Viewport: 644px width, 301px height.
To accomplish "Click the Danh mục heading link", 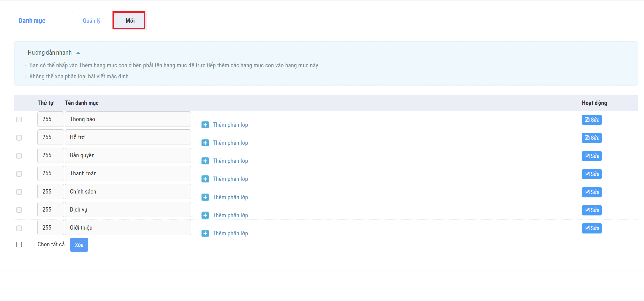I will coord(32,21).
